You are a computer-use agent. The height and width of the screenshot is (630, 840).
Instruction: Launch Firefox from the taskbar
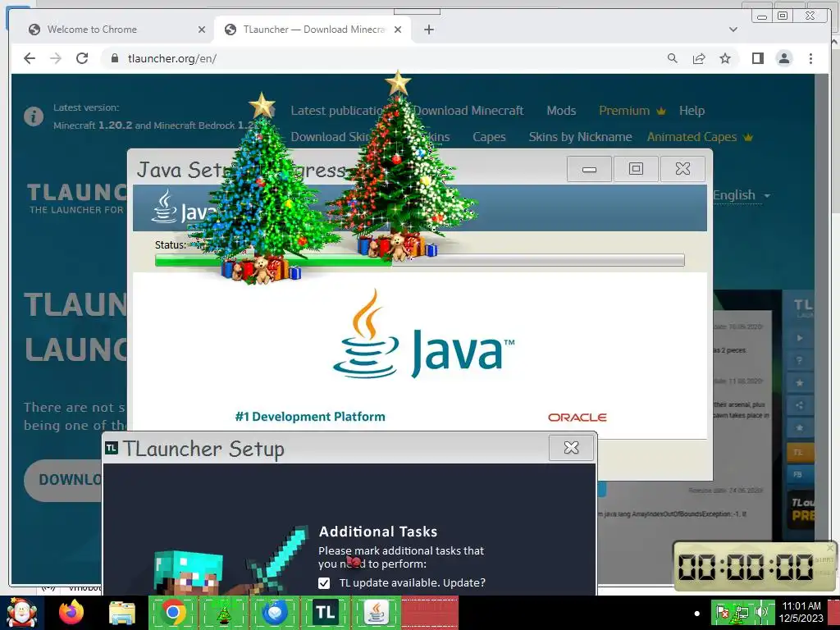pyautogui.click(x=71, y=612)
